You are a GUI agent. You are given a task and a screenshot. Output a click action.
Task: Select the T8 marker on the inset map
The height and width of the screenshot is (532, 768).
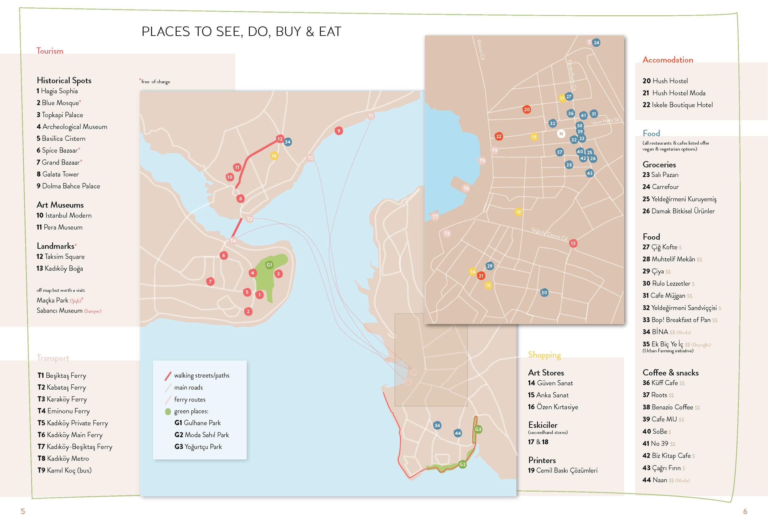click(447, 234)
